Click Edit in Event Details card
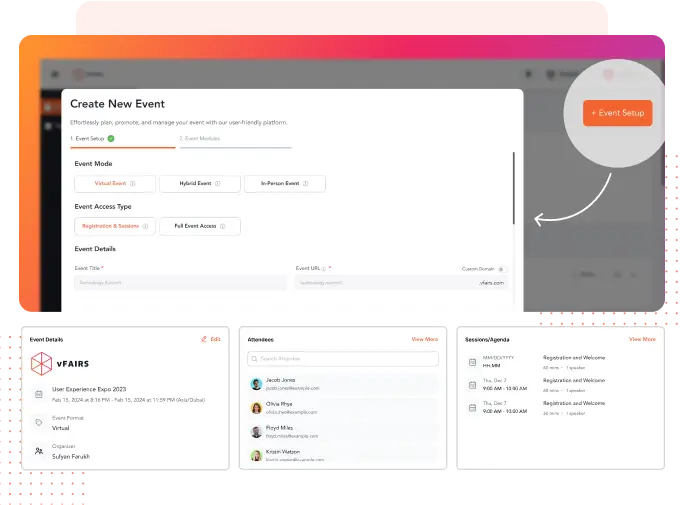Viewport: 684px width, 505px height. [215, 339]
